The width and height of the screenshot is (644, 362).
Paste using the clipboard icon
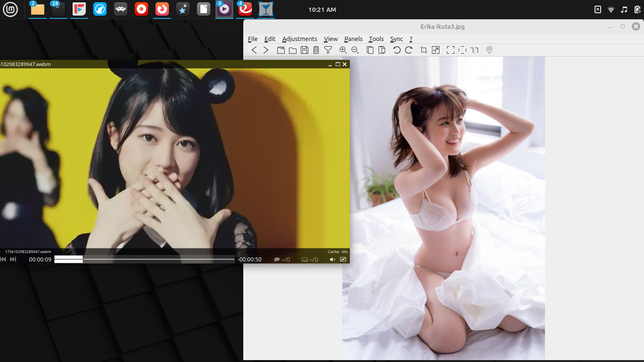[x=382, y=50]
